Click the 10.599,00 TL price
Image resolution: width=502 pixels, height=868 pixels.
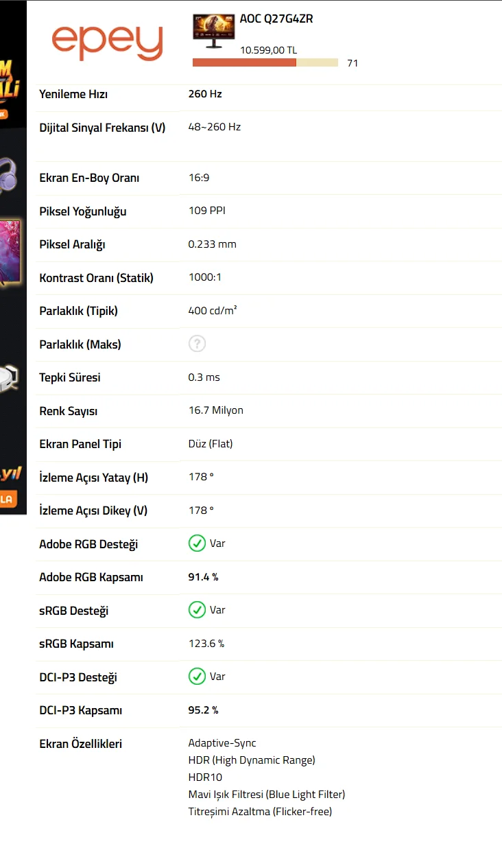[x=268, y=50]
